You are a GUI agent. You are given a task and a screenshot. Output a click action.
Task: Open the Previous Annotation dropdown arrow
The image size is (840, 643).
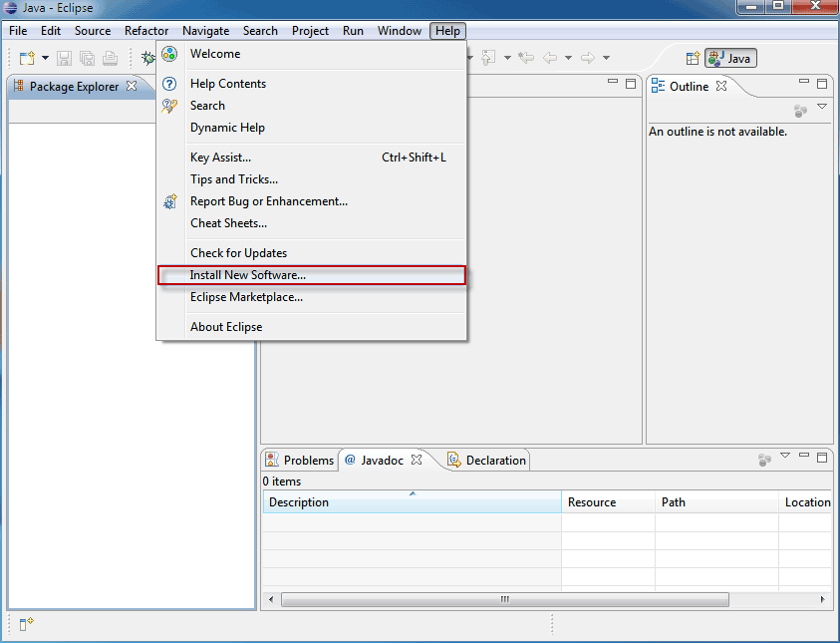point(507,58)
